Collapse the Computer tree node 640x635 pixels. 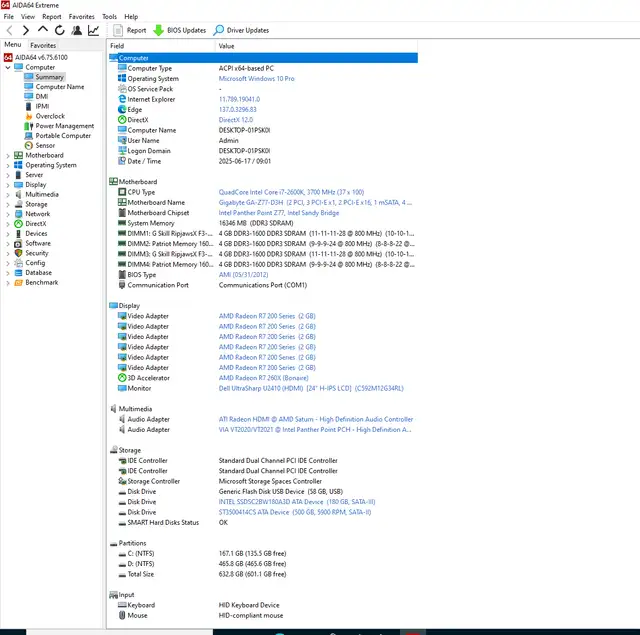coord(8,67)
